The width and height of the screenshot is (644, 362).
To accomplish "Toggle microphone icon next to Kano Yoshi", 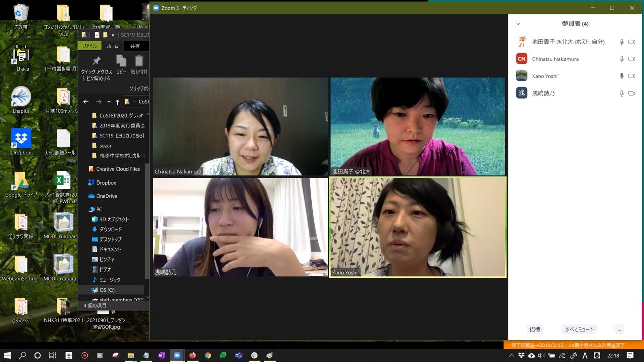I will click(x=622, y=76).
